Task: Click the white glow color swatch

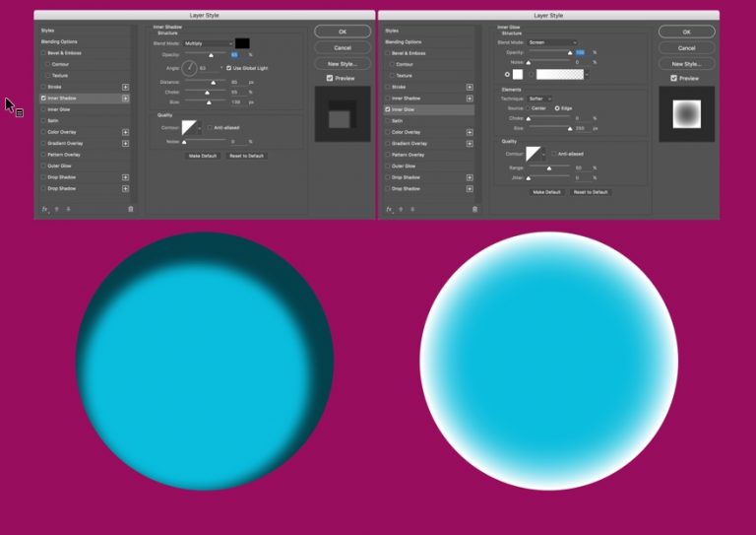Action: [x=518, y=74]
